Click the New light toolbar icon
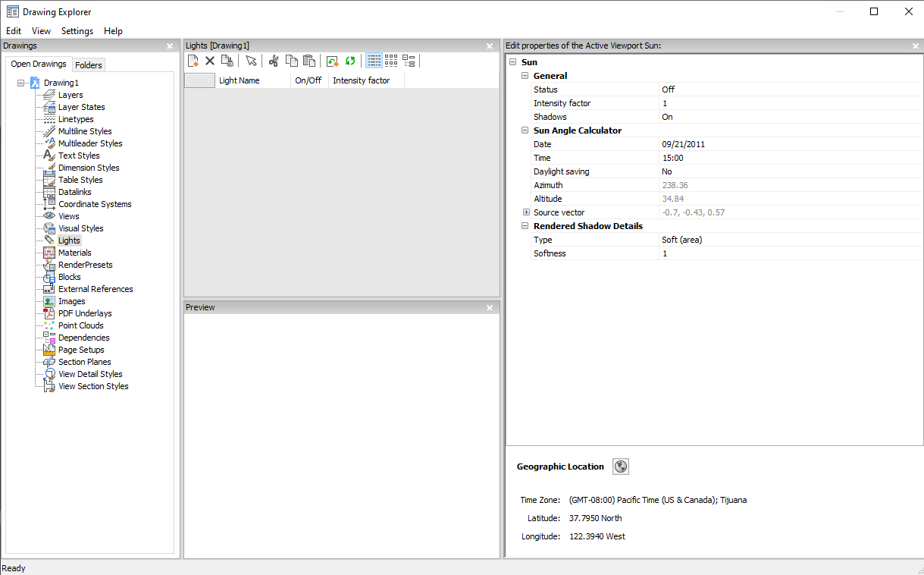The height and width of the screenshot is (575, 924). tap(193, 61)
